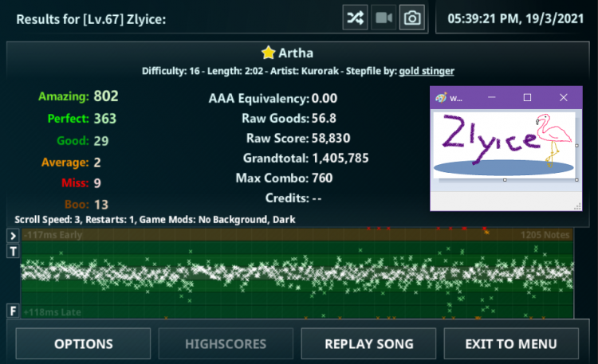Click the Zlyice flamingo drawing canvas
This screenshot has width=598, height=364.
(x=504, y=145)
